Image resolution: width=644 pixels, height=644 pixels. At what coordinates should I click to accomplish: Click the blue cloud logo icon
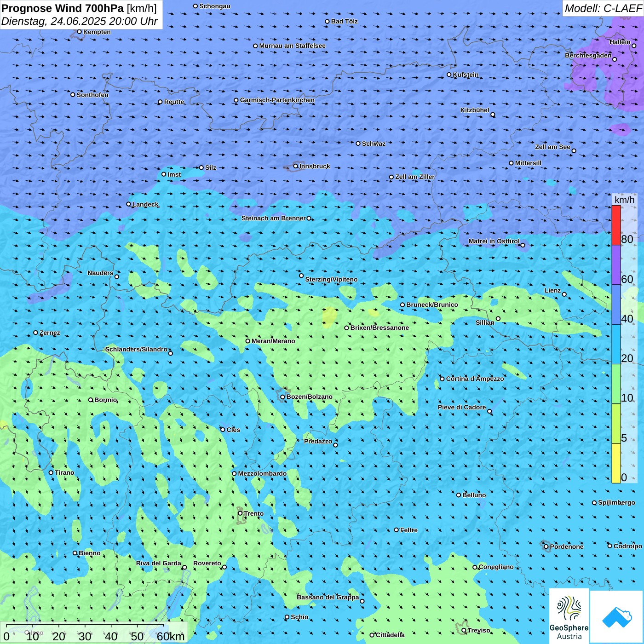click(617, 617)
